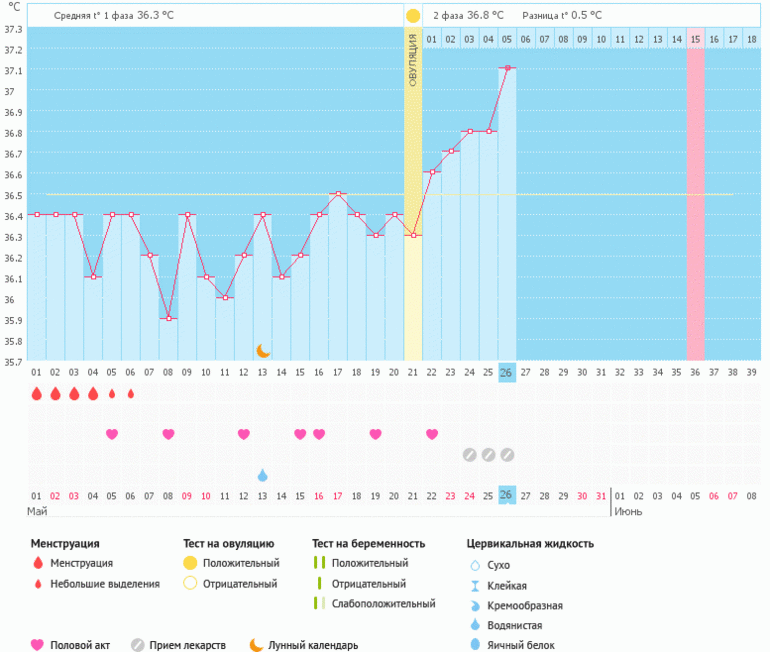Click the Июнь month label
This screenshot has width=770, height=652.
[628, 511]
